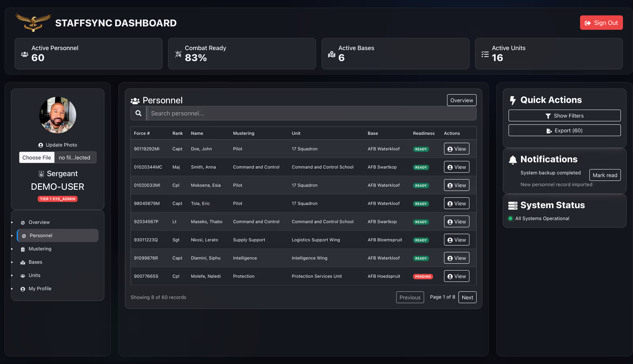
Task: Click the Overview sidebar icon
Action: click(23, 223)
